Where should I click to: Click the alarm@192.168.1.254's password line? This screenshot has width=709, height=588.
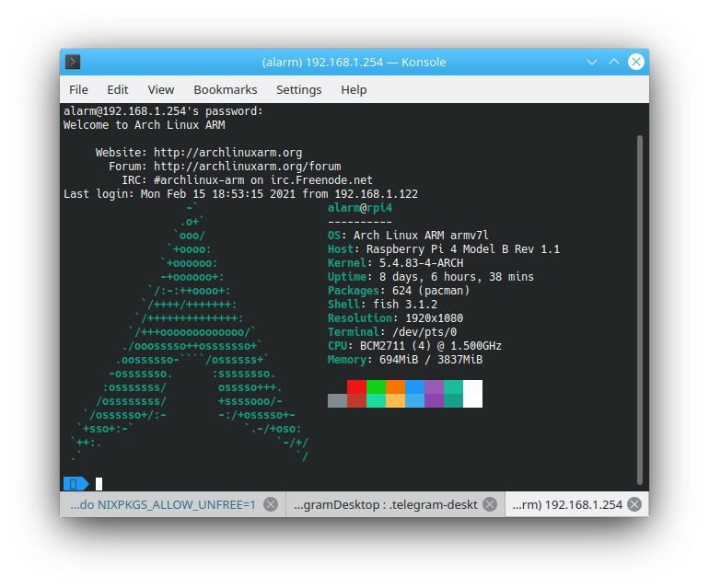pyautogui.click(x=163, y=111)
